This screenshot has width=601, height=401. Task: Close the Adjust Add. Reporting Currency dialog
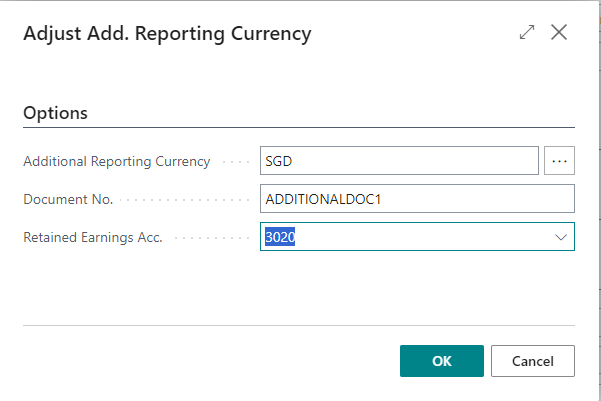tap(559, 32)
